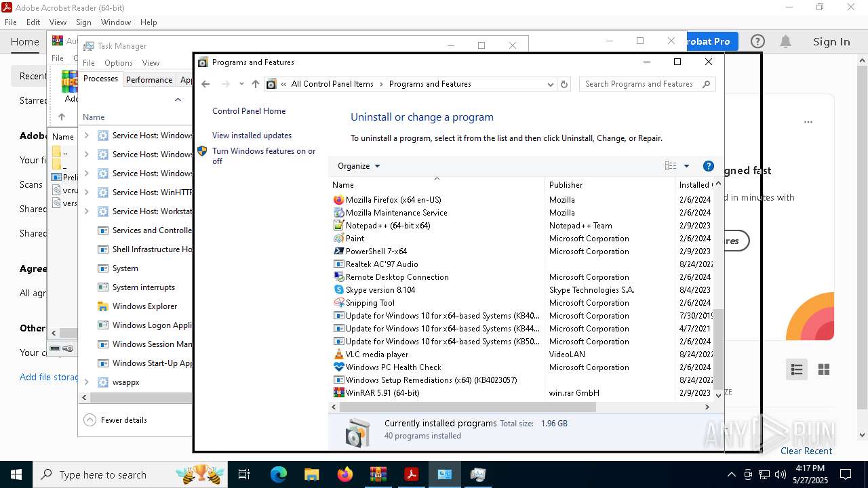Select System interrupts process in Task Manager
Viewport: 868px width, 488px height.
pyautogui.click(x=144, y=287)
